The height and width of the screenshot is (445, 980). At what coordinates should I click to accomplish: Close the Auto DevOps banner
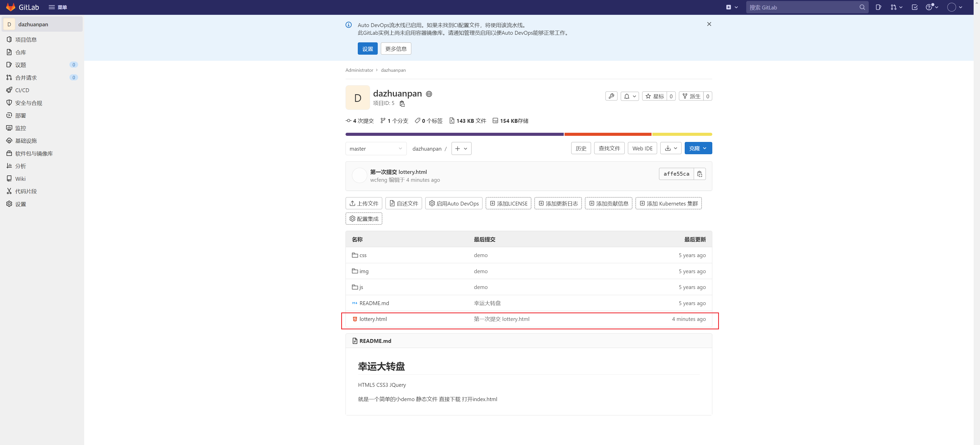point(709,24)
